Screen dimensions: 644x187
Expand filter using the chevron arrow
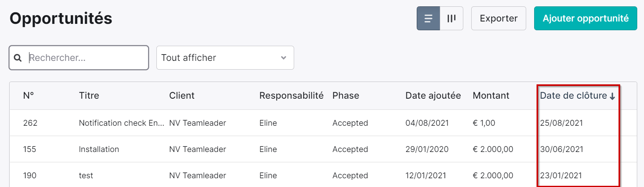(283, 58)
